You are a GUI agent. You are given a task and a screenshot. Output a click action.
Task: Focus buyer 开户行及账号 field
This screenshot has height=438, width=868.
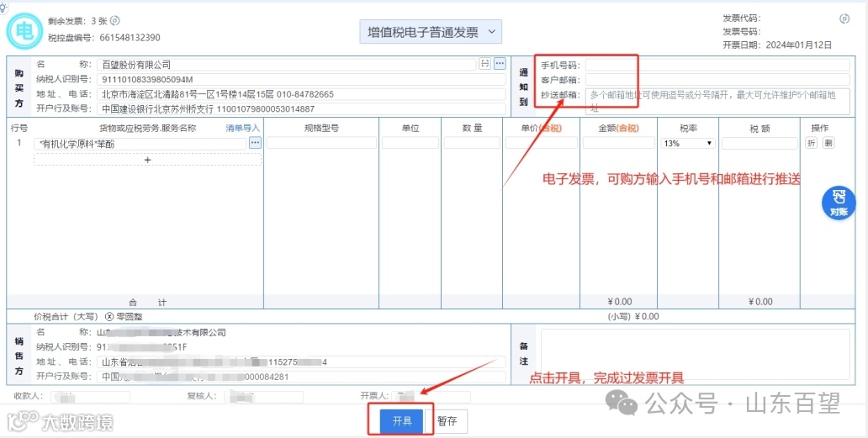tap(301, 109)
